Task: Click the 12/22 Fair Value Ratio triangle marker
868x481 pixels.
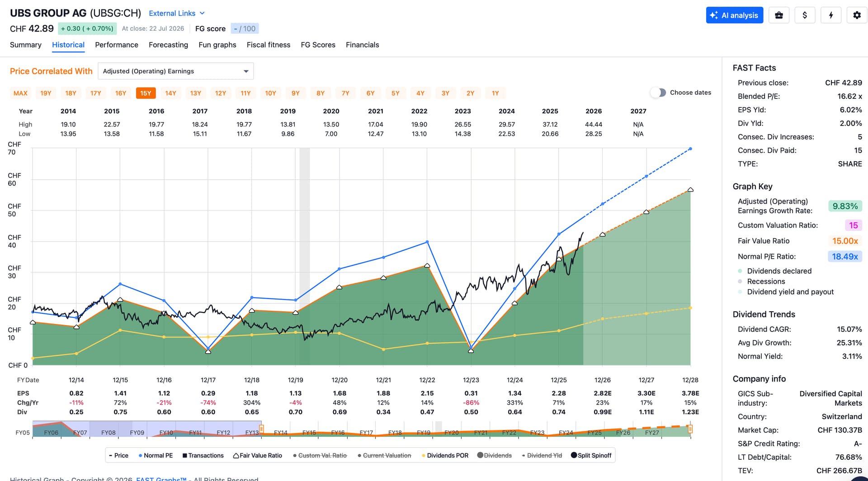Action: click(x=427, y=266)
